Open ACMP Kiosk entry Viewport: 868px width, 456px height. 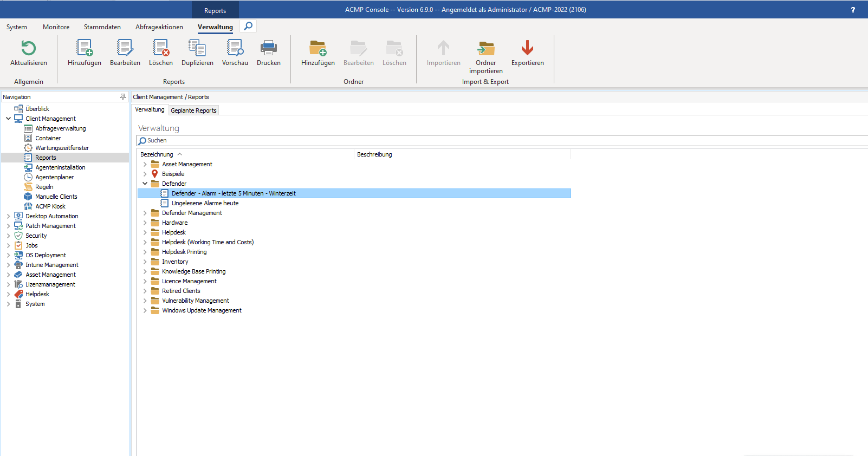50,206
